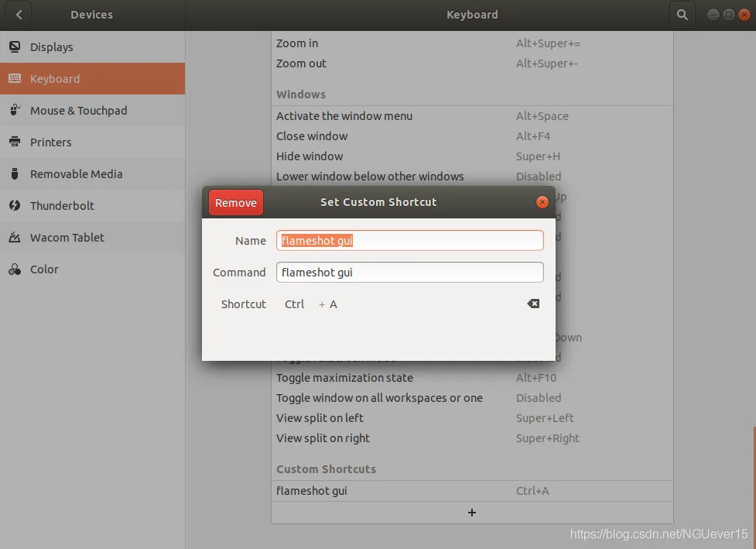Maximize the Settings window

pyautogui.click(x=728, y=15)
